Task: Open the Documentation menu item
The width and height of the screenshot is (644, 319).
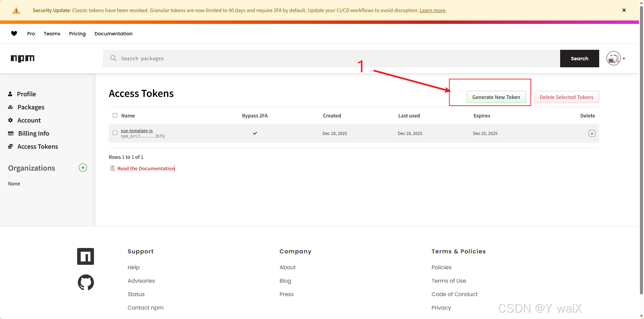Action: [x=114, y=34]
